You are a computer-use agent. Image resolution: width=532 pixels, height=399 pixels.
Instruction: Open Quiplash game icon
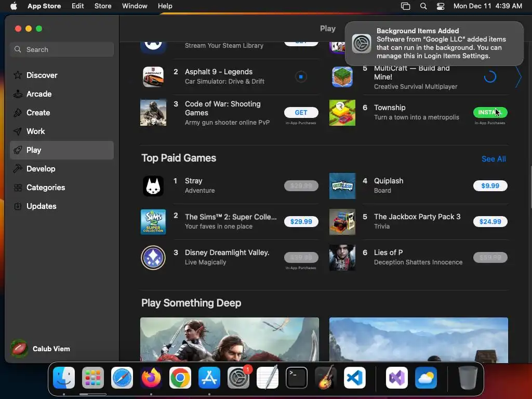coord(342,186)
